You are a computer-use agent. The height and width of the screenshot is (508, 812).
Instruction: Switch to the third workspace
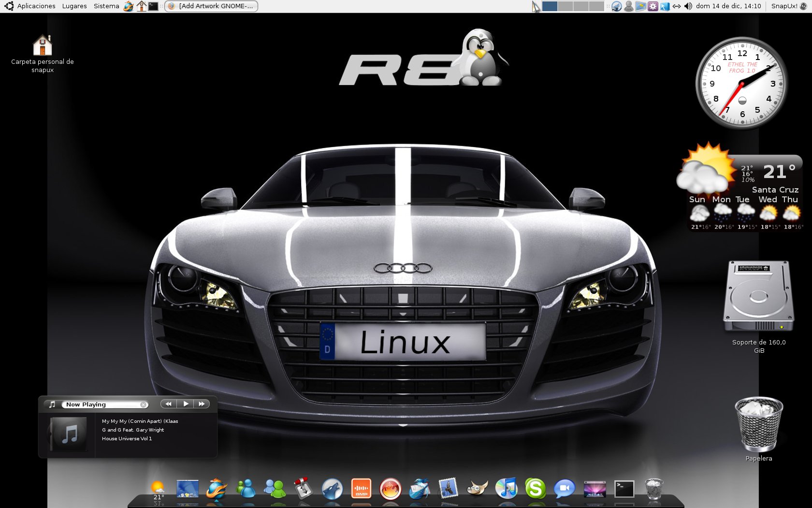tap(580, 6)
